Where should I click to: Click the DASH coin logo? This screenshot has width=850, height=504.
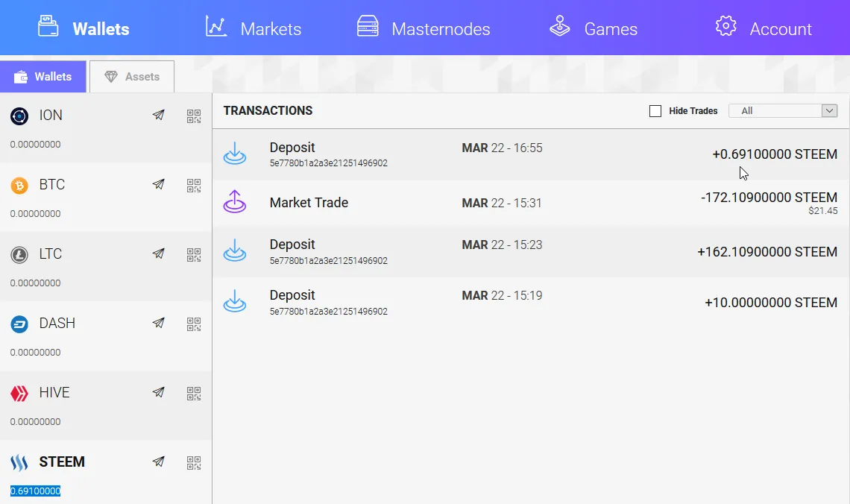click(x=19, y=324)
